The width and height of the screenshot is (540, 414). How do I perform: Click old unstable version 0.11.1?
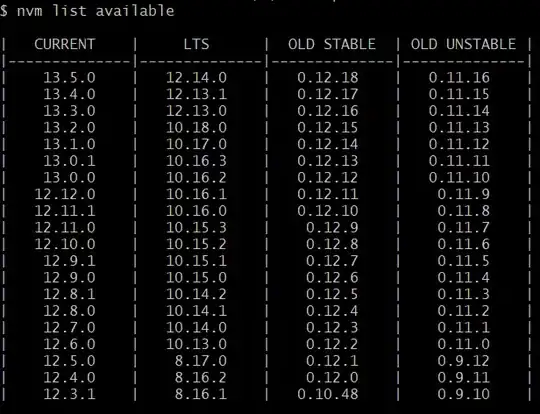click(464, 328)
